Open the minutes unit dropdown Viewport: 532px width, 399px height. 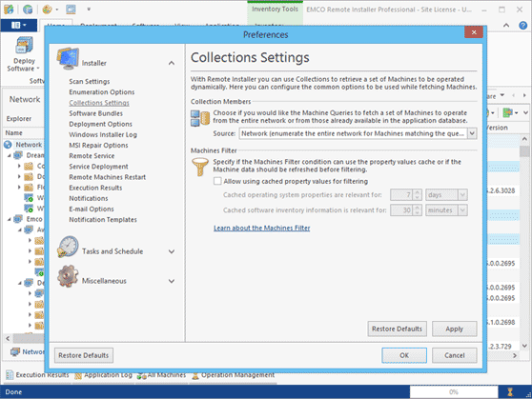(462, 210)
